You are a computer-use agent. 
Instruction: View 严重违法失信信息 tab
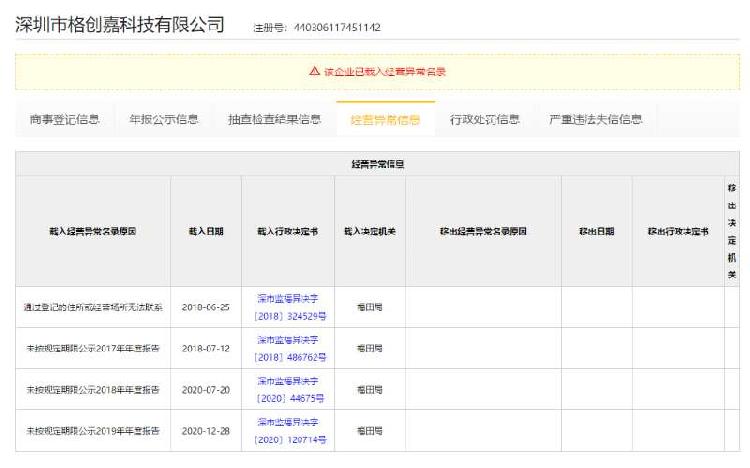click(x=596, y=119)
